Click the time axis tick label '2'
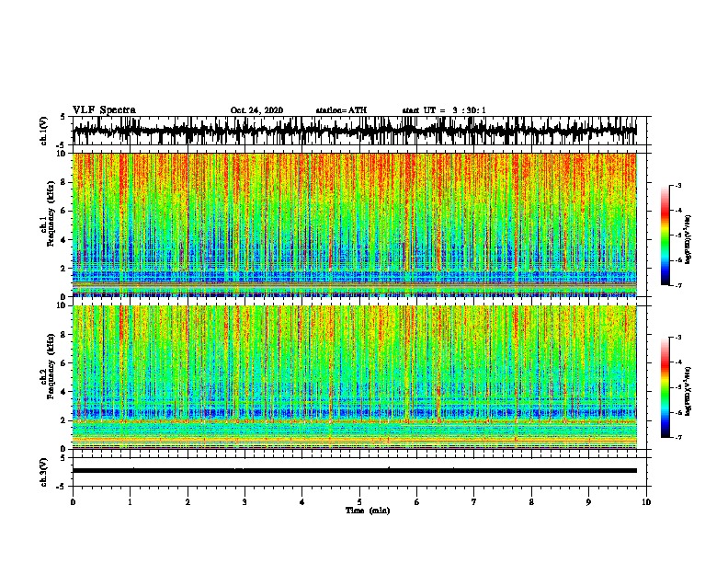The height and width of the screenshot is (563, 728). 188,502
